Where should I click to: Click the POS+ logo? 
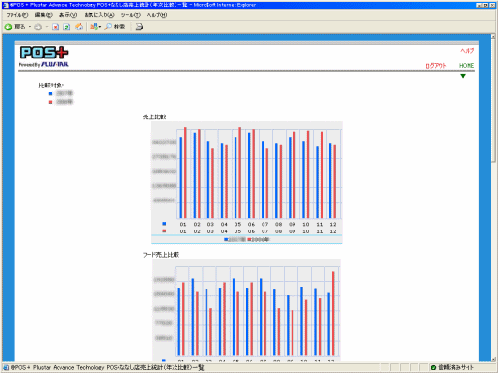click(44, 53)
